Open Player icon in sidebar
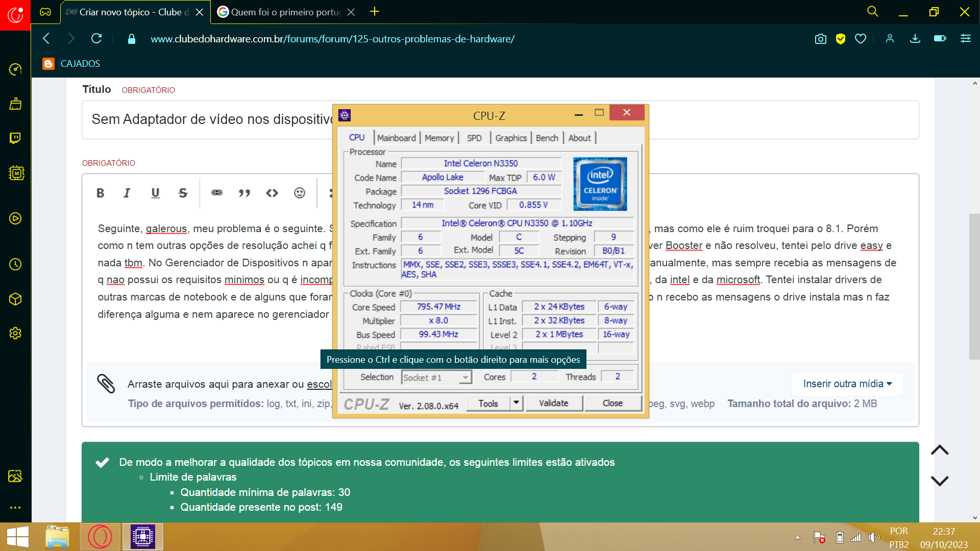The image size is (980, 551). (x=15, y=218)
